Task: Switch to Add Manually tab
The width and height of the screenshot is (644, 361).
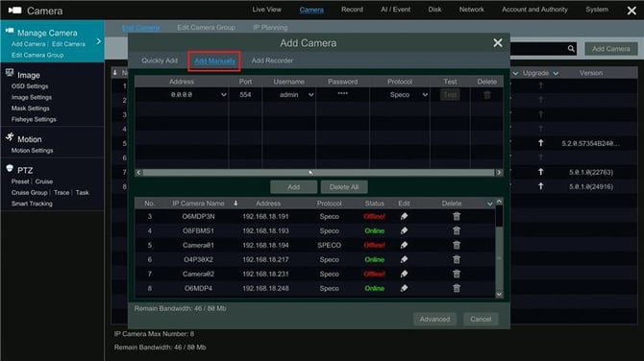Action: (x=214, y=61)
